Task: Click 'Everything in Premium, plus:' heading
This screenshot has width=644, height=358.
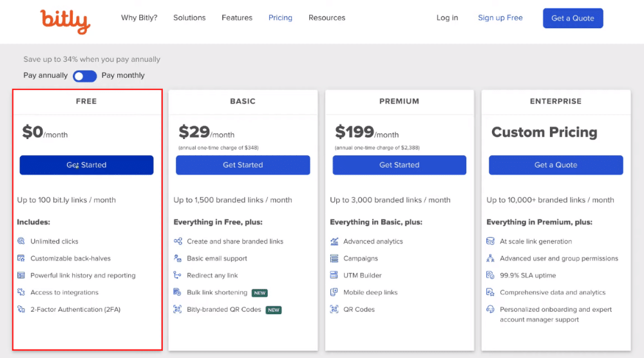Action: pos(539,222)
